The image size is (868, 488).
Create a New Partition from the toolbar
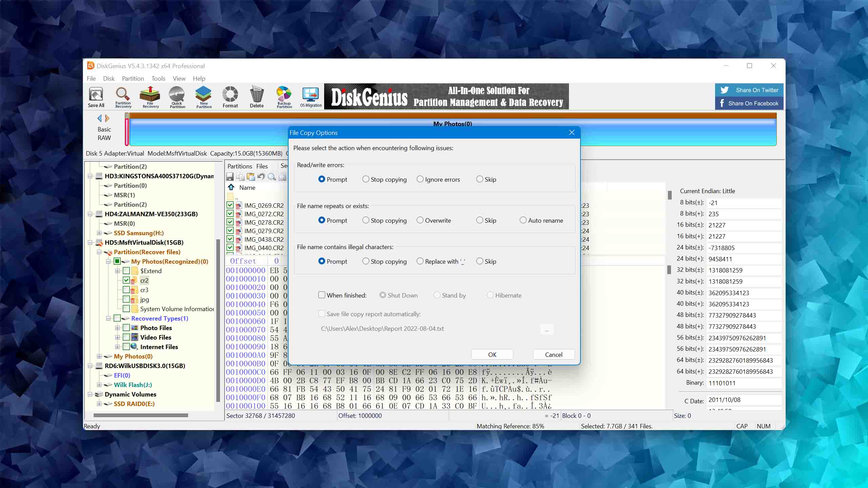click(204, 97)
